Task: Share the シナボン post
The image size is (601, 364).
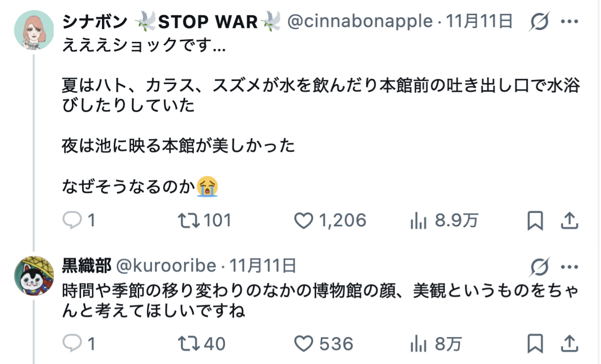Action: tap(569, 220)
